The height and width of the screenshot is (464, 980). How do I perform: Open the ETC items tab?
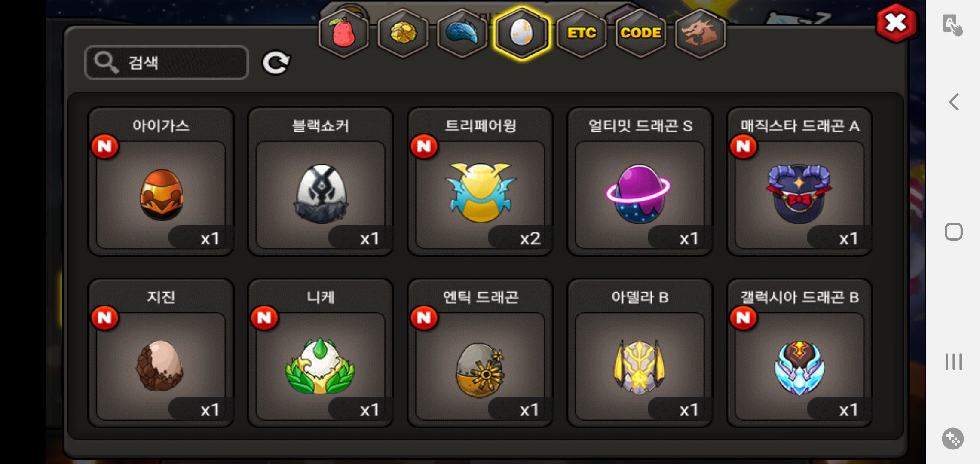581,33
